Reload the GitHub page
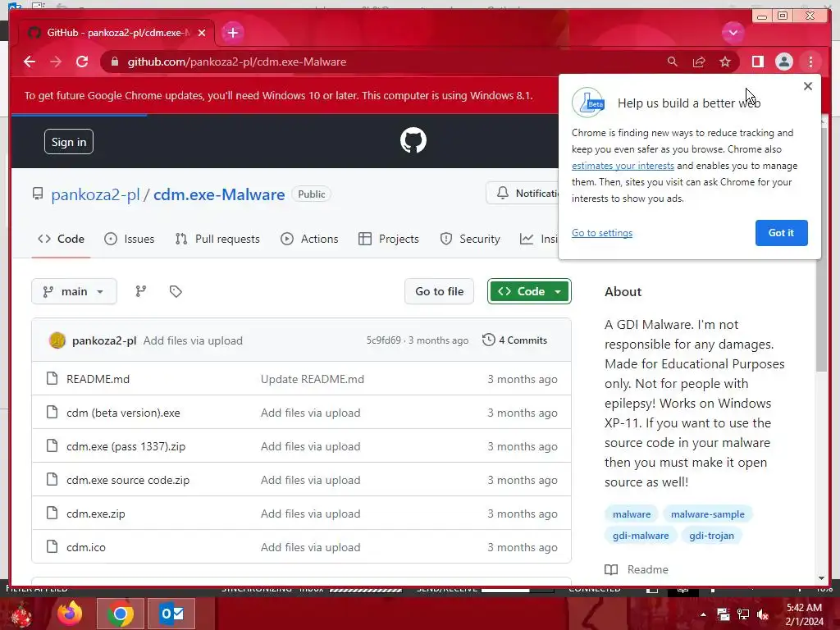The image size is (840, 630). pos(82,62)
